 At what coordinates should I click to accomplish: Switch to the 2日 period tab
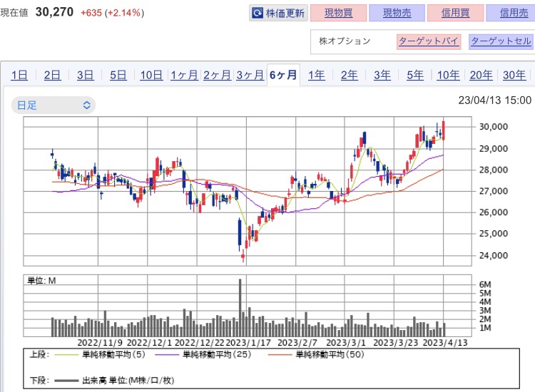(52, 75)
